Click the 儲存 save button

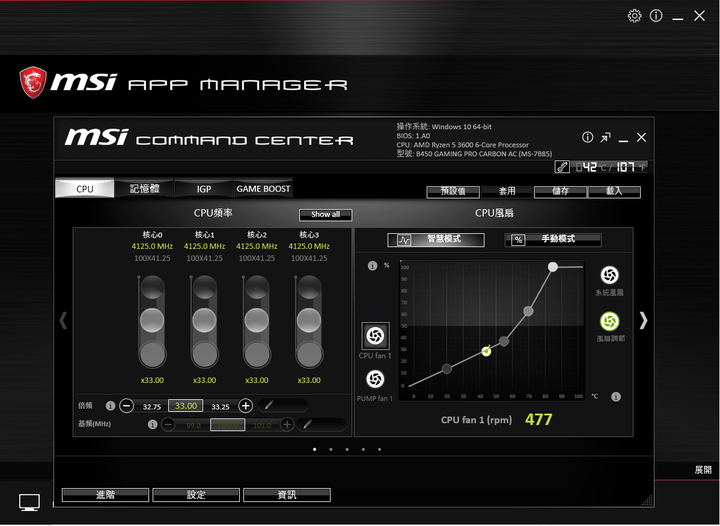pyautogui.click(x=560, y=192)
